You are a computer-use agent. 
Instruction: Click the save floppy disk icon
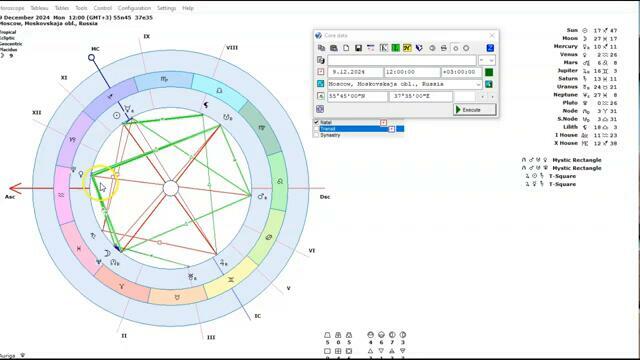click(x=358, y=48)
